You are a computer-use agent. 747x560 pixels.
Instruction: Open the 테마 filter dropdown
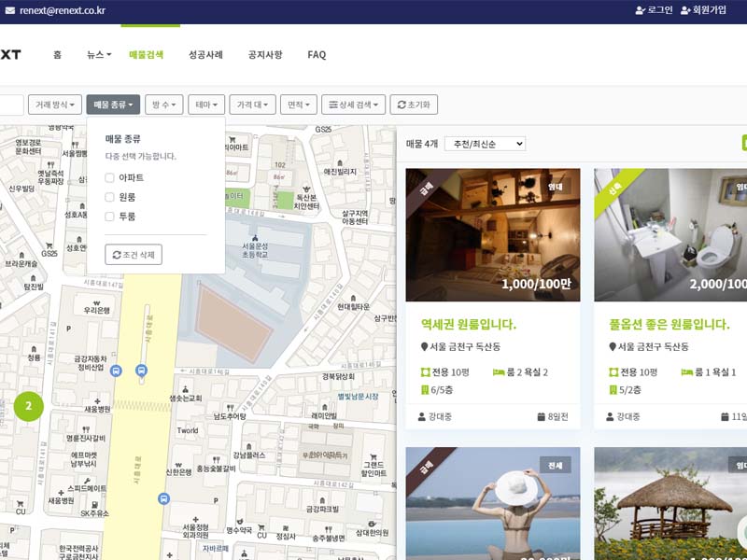(x=206, y=105)
